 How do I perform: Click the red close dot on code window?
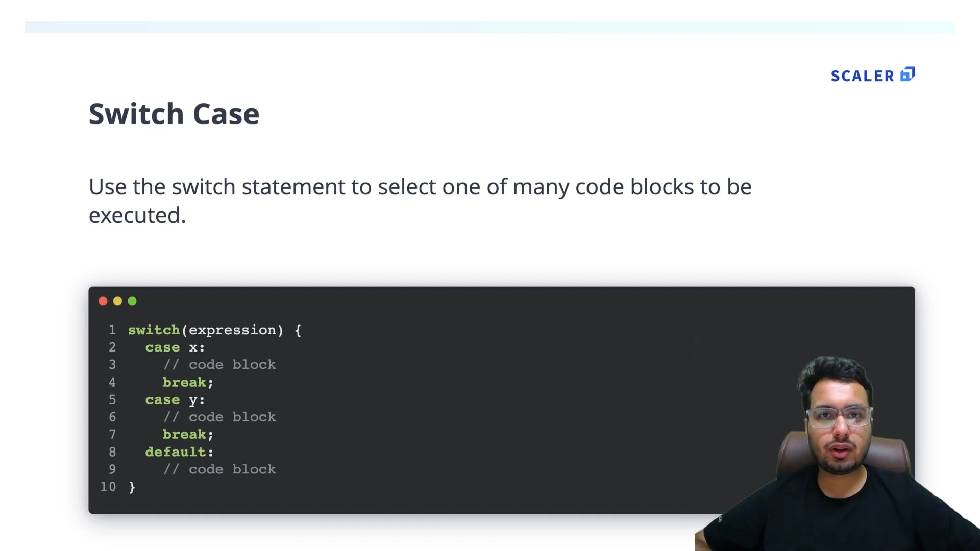103,301
